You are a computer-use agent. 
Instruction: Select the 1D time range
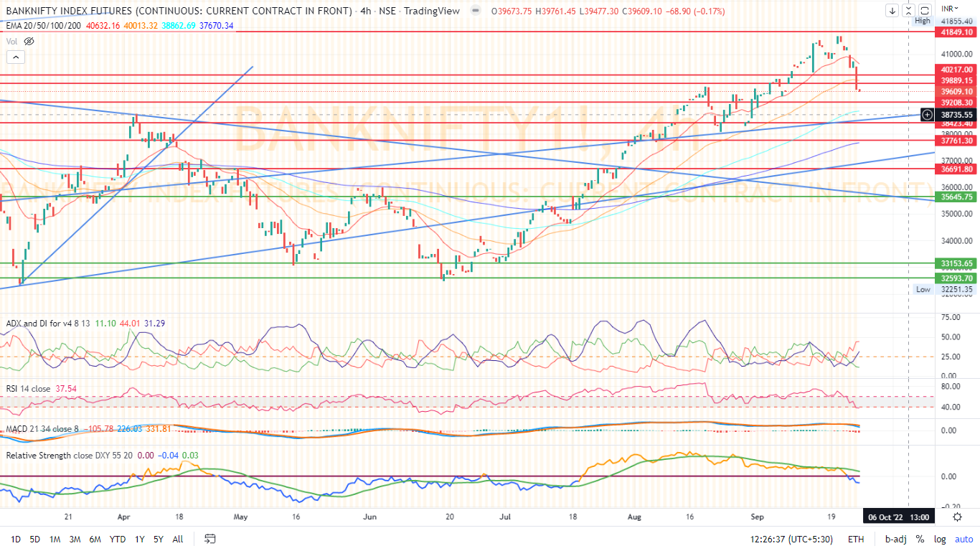[x=16, y=539]
